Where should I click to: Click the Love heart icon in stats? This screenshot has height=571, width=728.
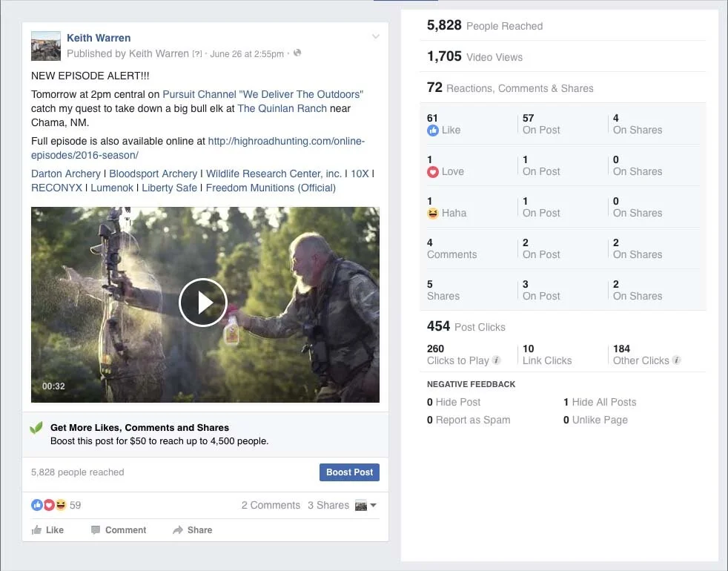coord(433,172)
